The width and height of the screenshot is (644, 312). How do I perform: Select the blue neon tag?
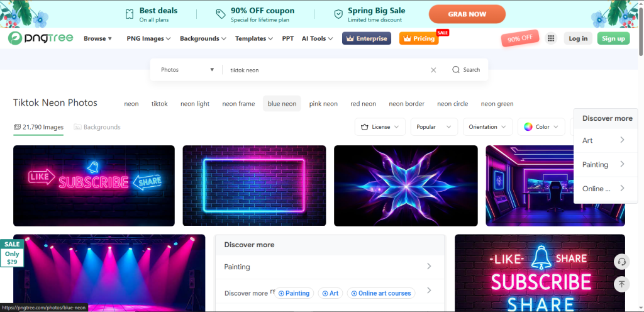(x=282, y=104)
